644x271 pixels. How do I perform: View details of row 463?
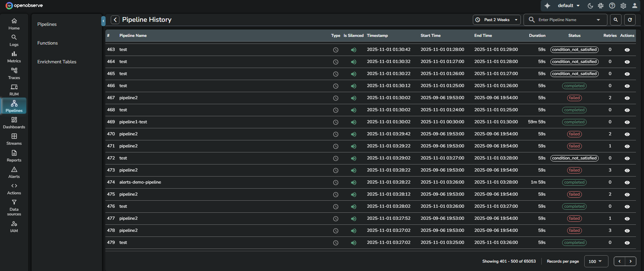click(627, 50)
